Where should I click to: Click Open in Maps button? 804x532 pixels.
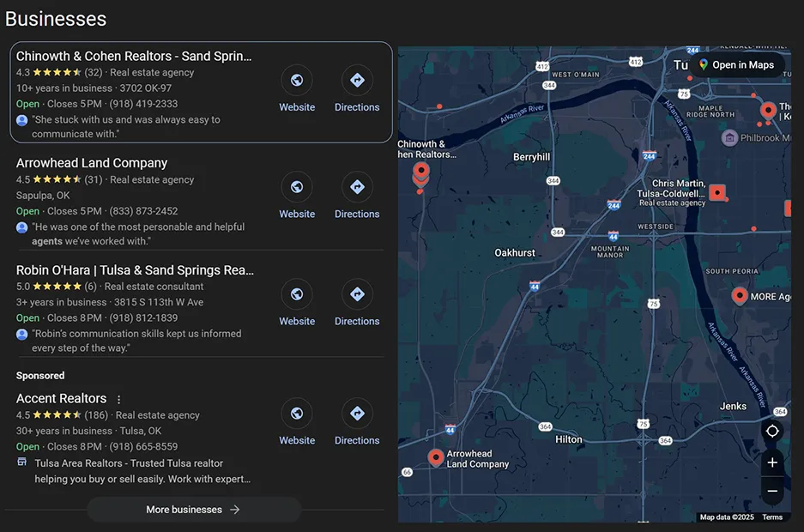(736, 65)
